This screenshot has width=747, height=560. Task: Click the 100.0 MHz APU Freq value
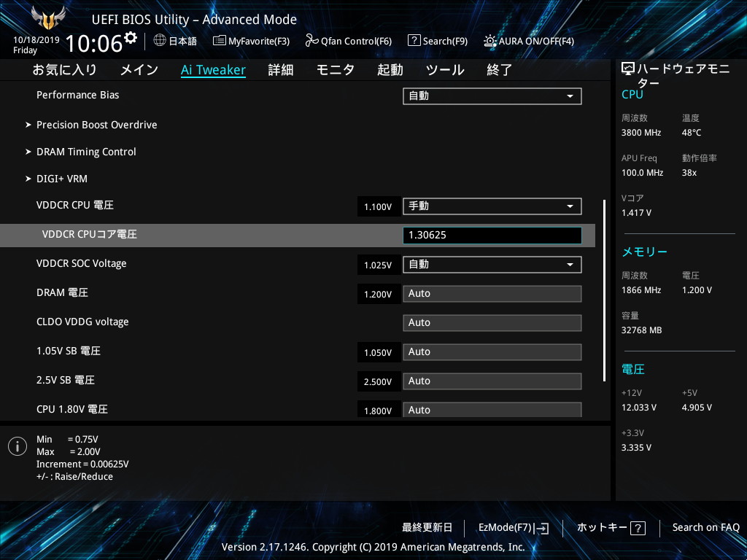(x=642, y=173)
